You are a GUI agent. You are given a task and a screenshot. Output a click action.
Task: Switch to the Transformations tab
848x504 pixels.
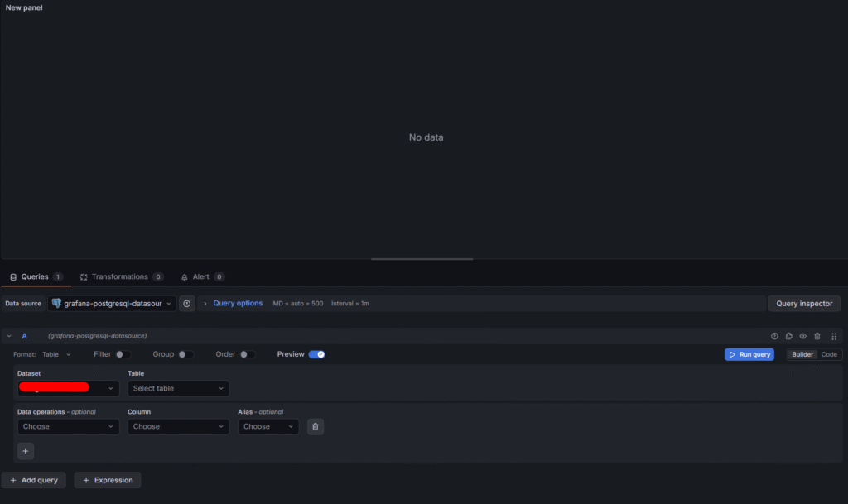[120, 276]
